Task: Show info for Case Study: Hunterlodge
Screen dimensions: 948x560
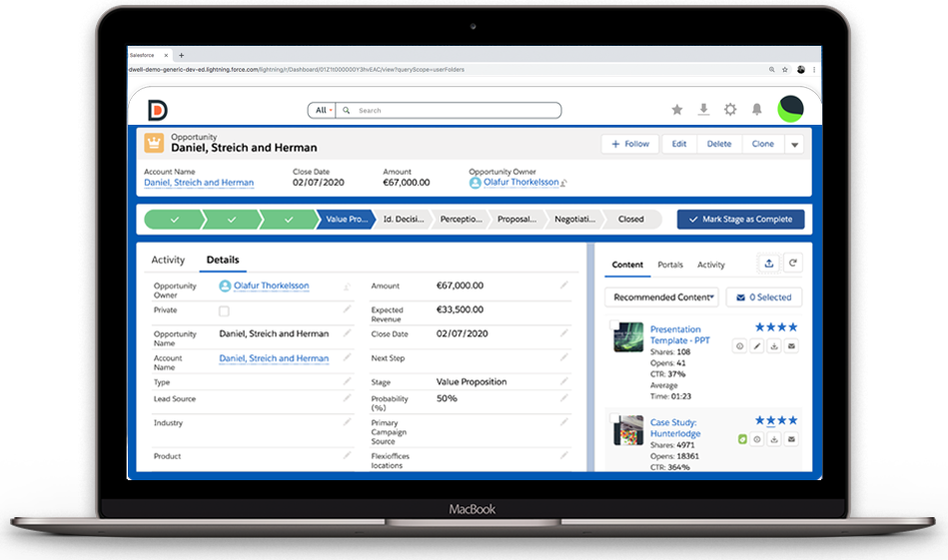Action: (x=757, y=439)
